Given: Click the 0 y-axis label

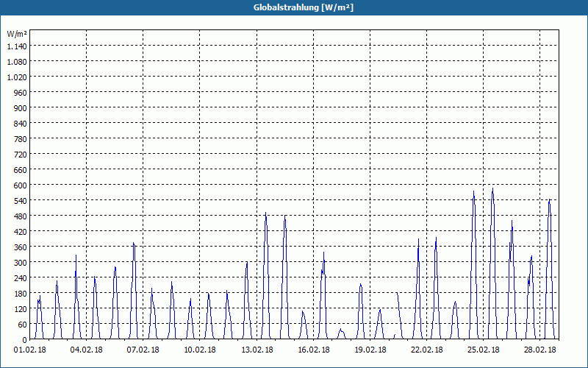Looking at the screenshot, I should [x=25, y=340].
